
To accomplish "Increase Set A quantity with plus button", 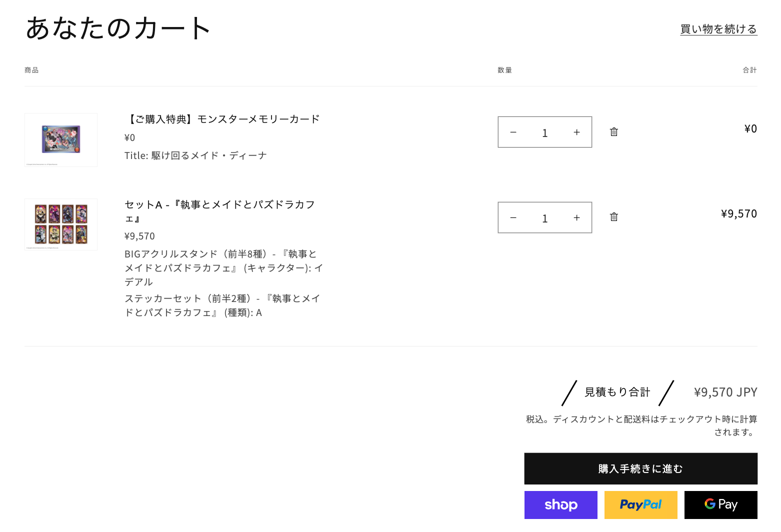I will [576, 218].
